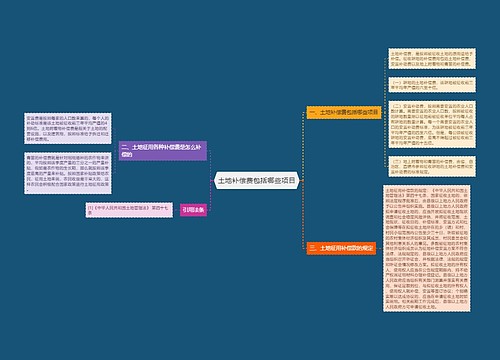Select the pink 引用法条 node
The height and width of the screenshot is (360, 500).
[x=193, y=210]
